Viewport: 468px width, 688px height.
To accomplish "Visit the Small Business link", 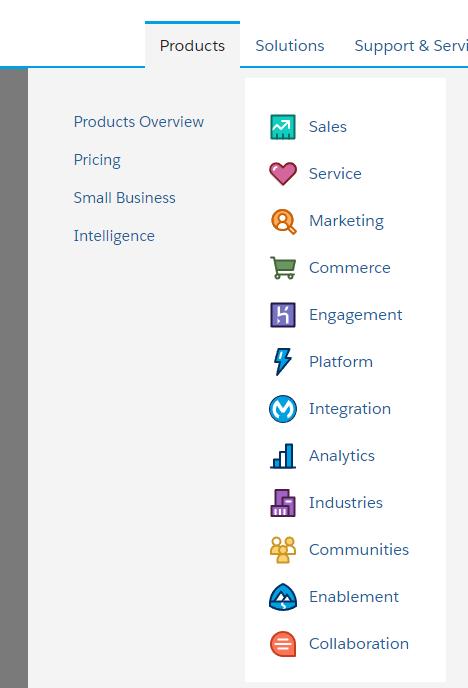I will pos(125,198).
